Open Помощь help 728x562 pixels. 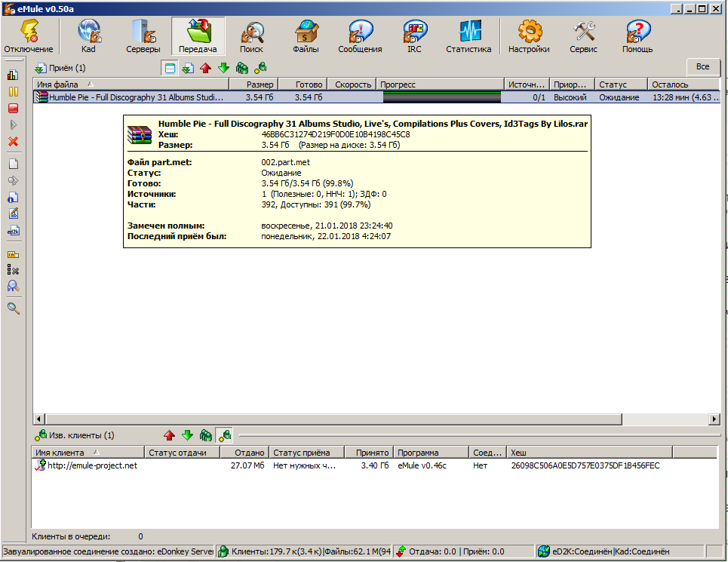(637, 37)
